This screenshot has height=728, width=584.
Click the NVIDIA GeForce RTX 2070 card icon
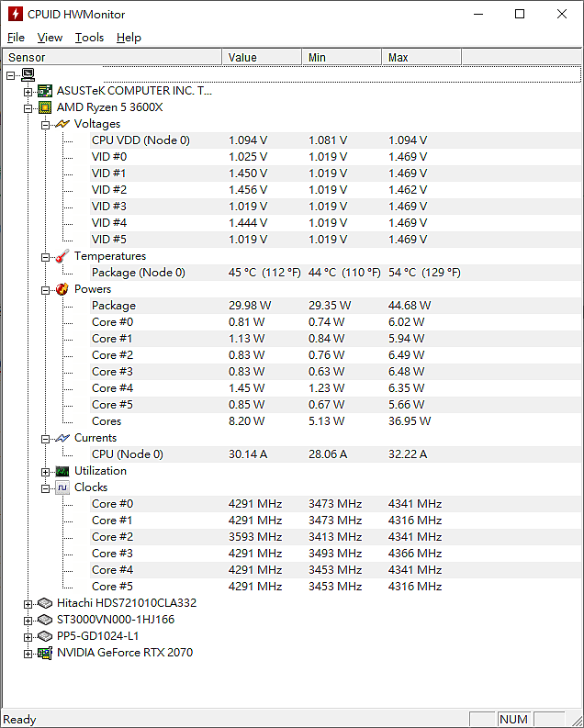(45, 653)
